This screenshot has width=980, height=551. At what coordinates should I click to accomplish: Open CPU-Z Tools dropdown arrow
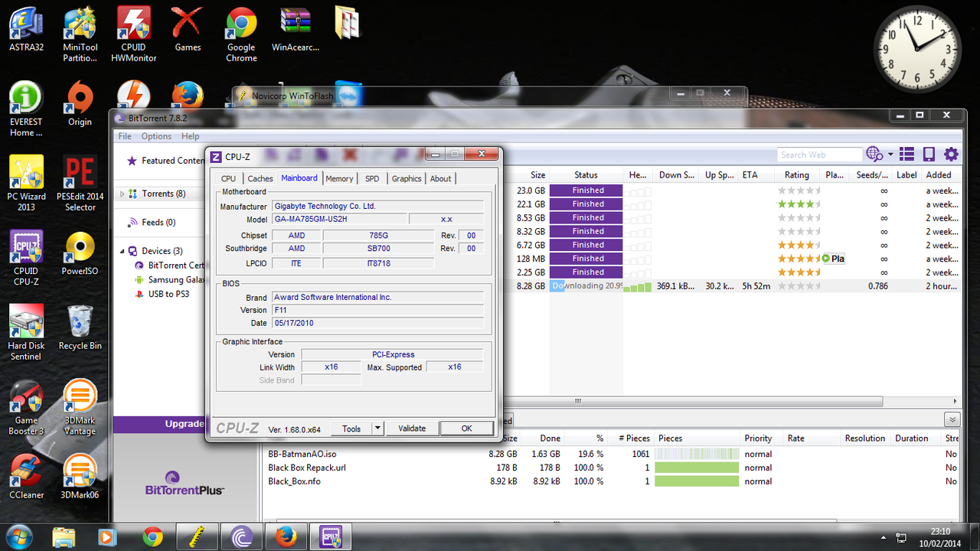377,429
